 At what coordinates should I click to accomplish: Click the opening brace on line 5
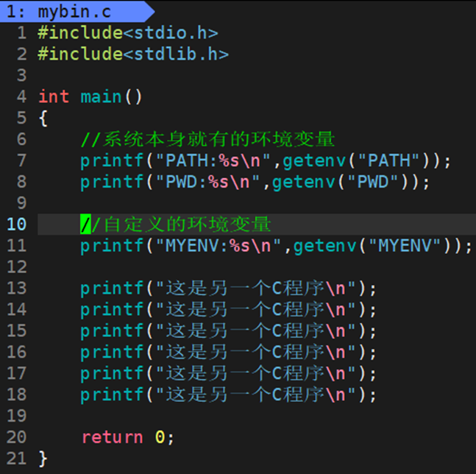[43, 118]
